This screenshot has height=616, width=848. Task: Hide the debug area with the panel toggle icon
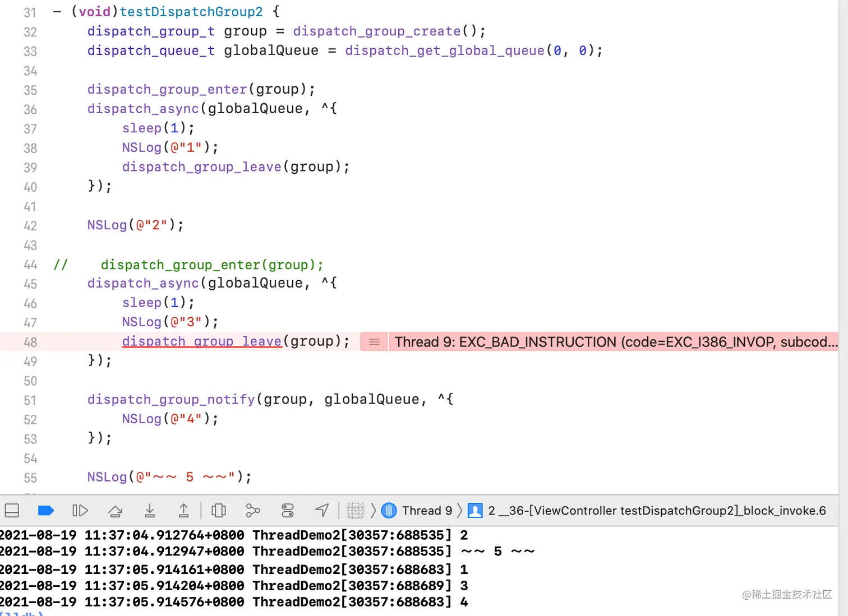(x=12, y=511)
